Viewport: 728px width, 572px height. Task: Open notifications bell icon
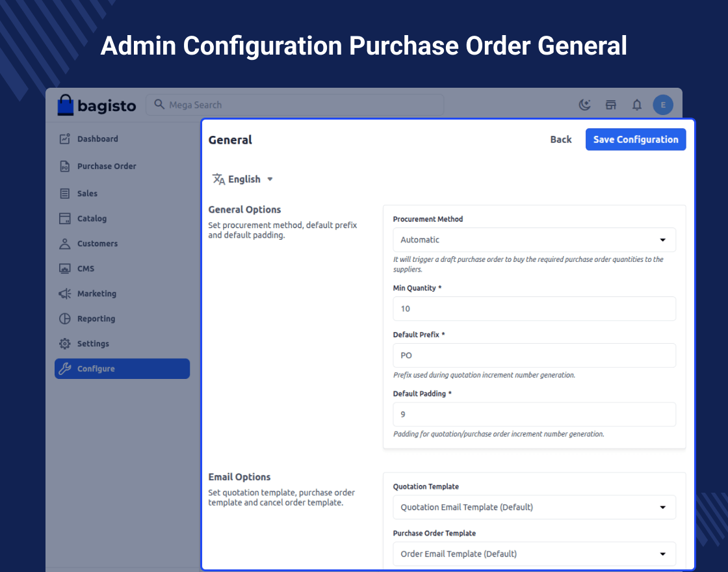(636, 105)
